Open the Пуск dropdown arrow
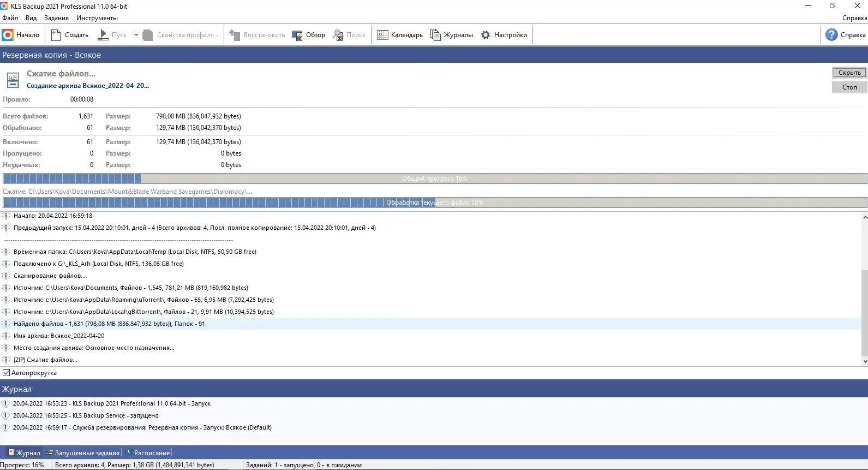Image resolution: width=868 pixels, height=470 pixels. click(x=136, y=35)
